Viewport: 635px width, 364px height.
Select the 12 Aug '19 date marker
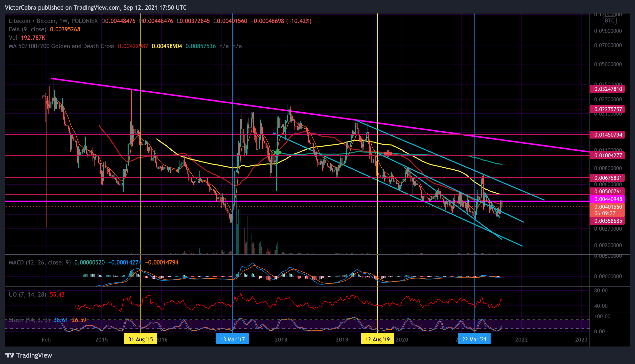[377, 339]
